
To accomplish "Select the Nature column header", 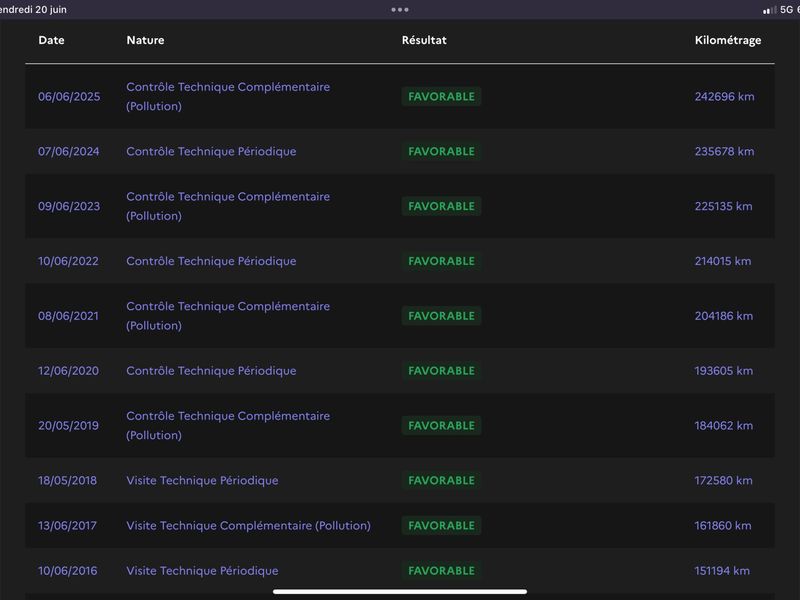I will coord(145,40).
